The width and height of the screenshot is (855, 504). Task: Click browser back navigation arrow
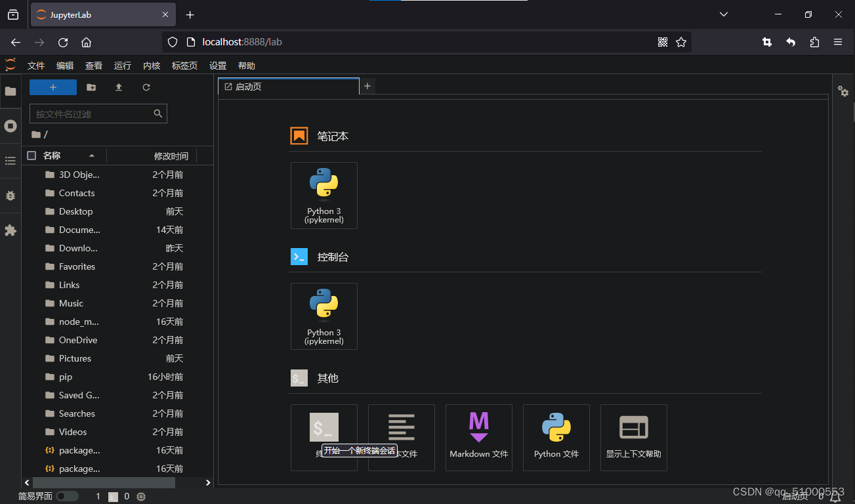[x=16, y=42]
